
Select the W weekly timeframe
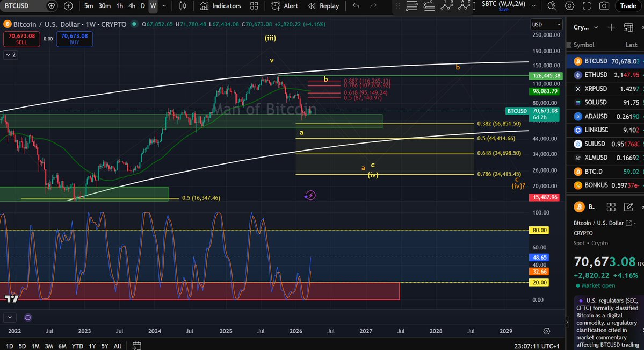(153, 6)
